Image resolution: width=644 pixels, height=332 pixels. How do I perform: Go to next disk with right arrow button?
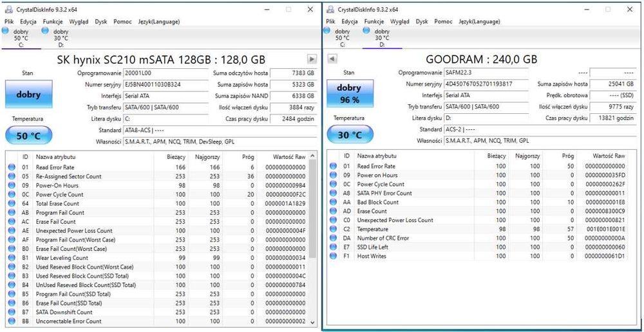tap(312, 59)
